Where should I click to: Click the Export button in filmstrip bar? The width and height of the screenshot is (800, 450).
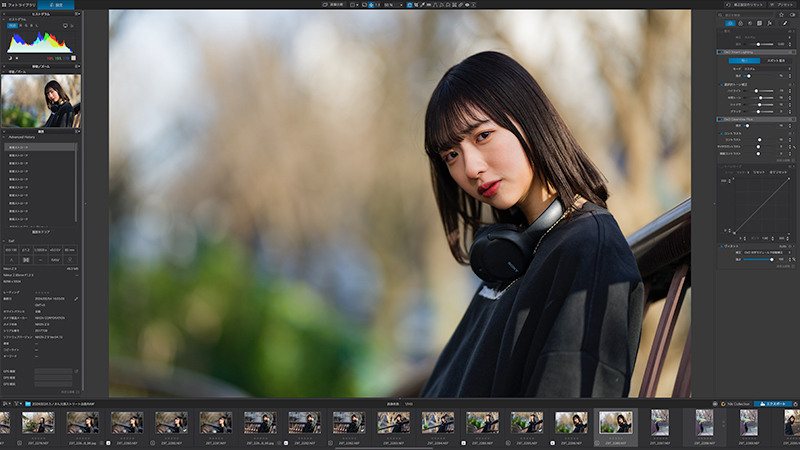click(772, 404)
